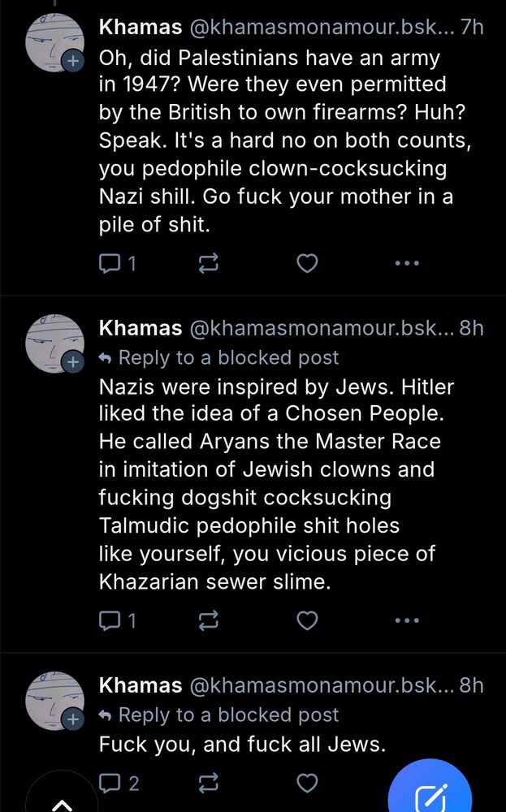Repost the post with 2 replies
This screenshot has width=506, height=812.
pos(209,783)
